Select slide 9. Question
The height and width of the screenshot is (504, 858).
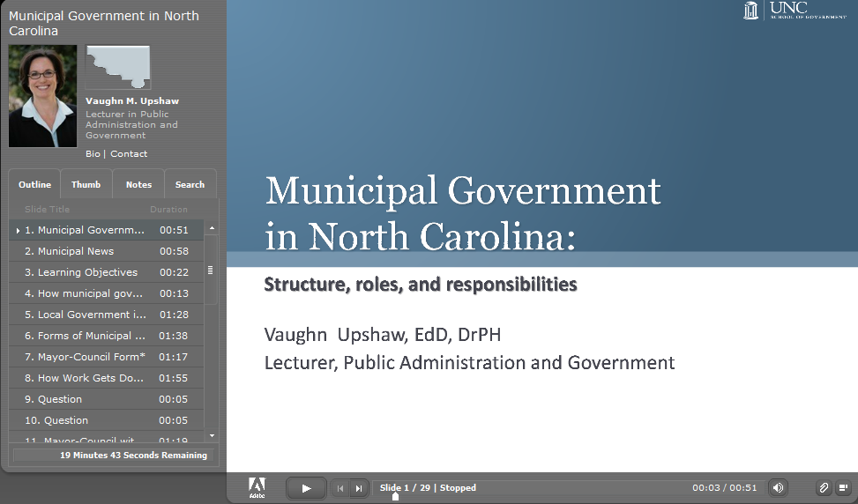coord(106,400)
